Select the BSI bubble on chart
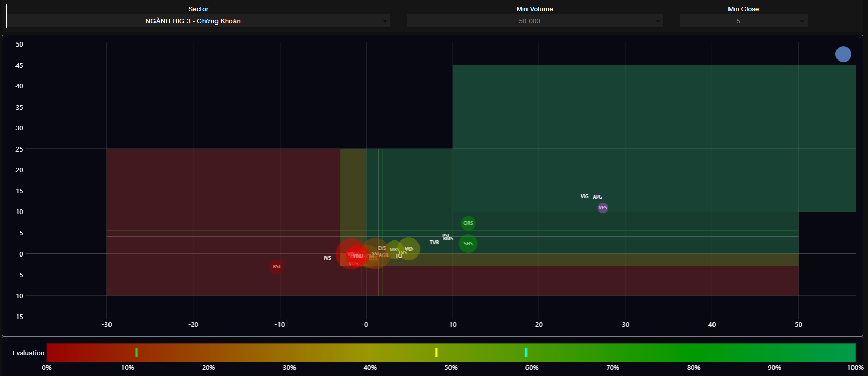 click(x=277, y=267)
